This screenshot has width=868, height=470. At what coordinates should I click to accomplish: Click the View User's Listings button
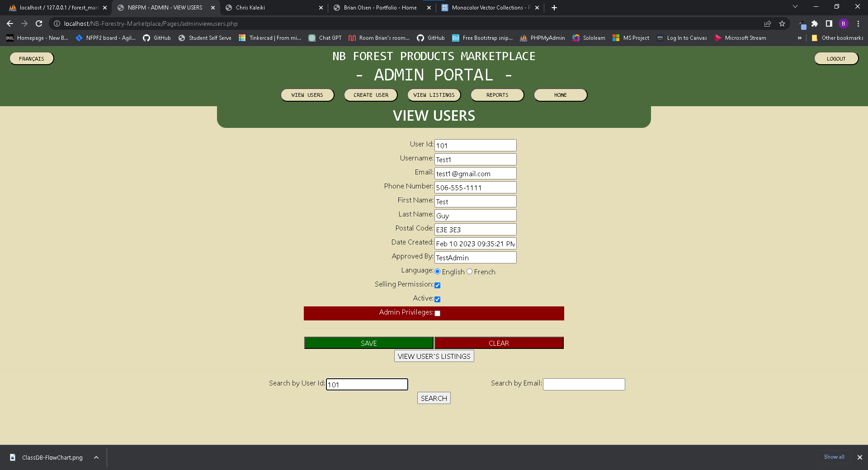click(x=434, y=356)
